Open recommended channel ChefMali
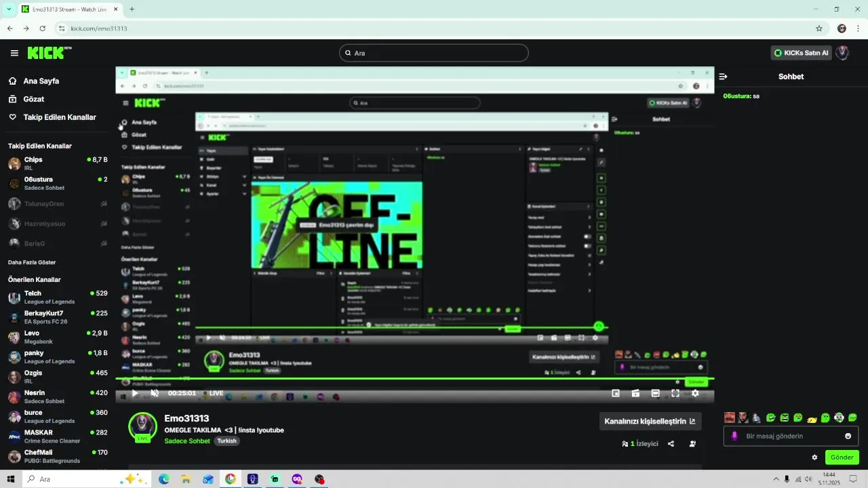This screenshot has width=868, height=488. [x=58, y=456]
